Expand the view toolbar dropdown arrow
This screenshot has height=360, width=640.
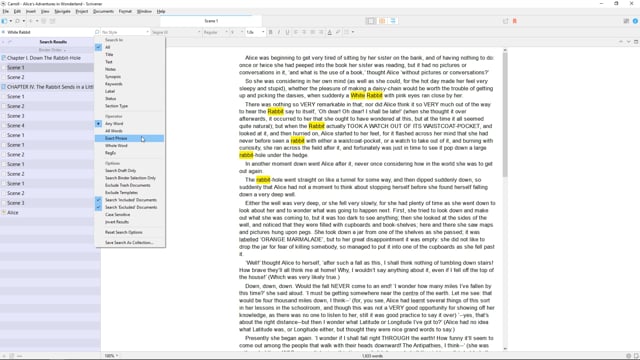[11, 21]
